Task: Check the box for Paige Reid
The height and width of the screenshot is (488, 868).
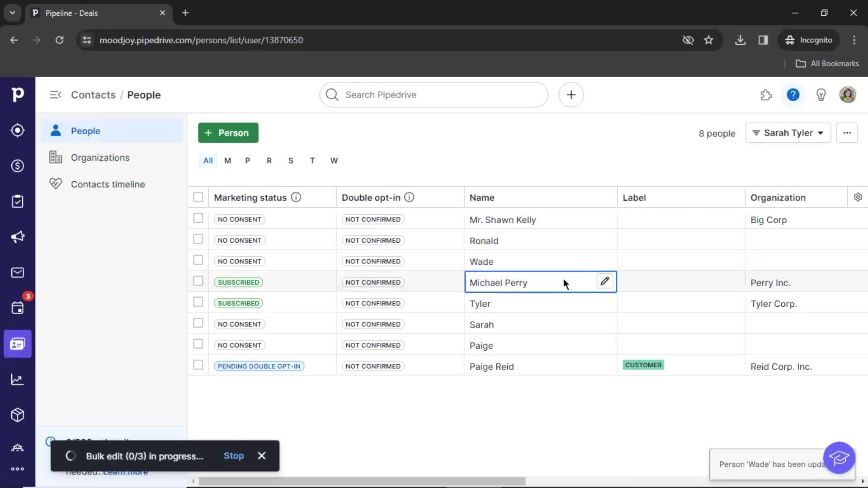Action: click(x=198, y=365)
